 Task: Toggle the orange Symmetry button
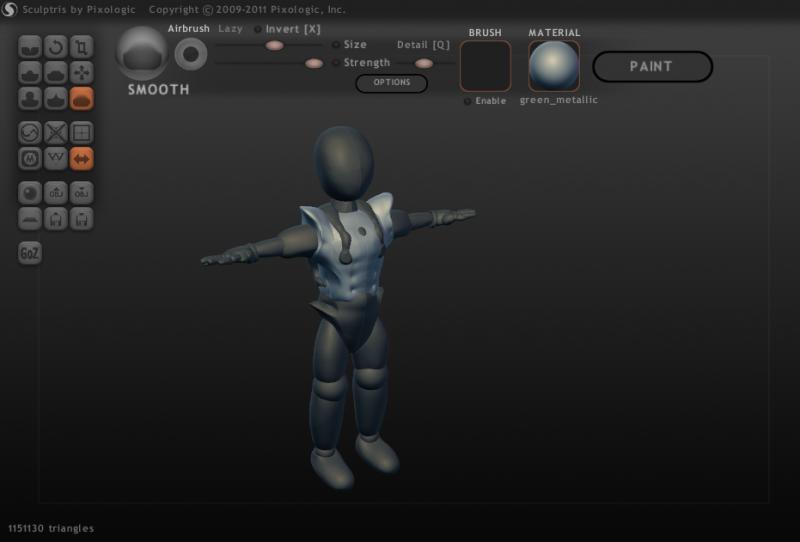82,158
